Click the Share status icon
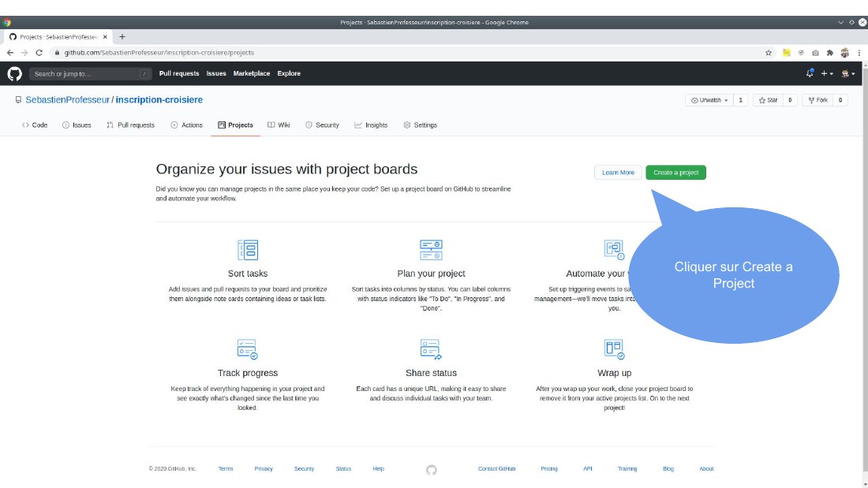868x488 pixels. pyautogui.click(x=431, y=349)
